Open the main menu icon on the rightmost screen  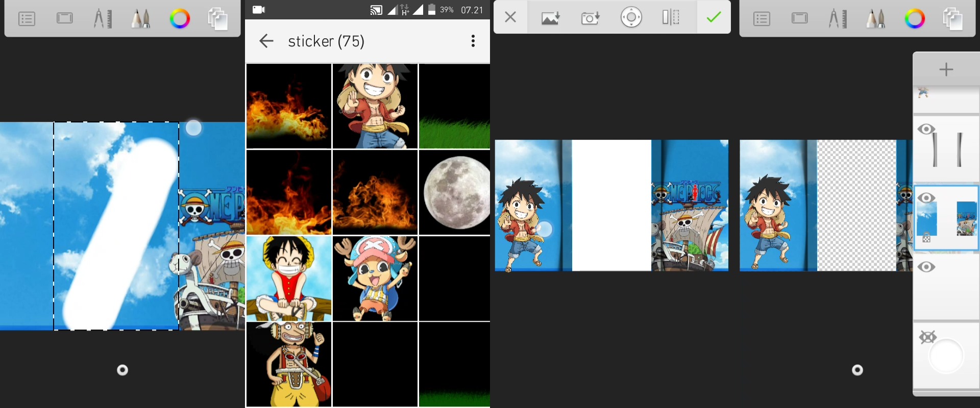click(x=762, y=19)
